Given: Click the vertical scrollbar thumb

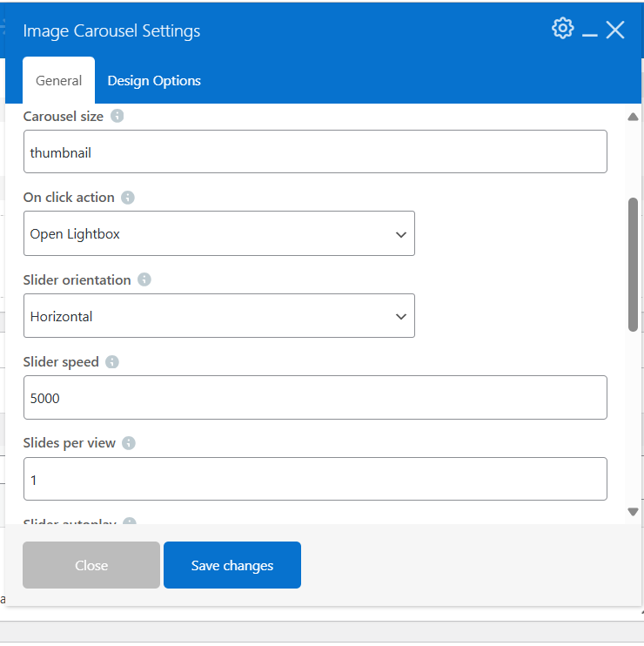Looking at the screenshot, I should 633,264.
